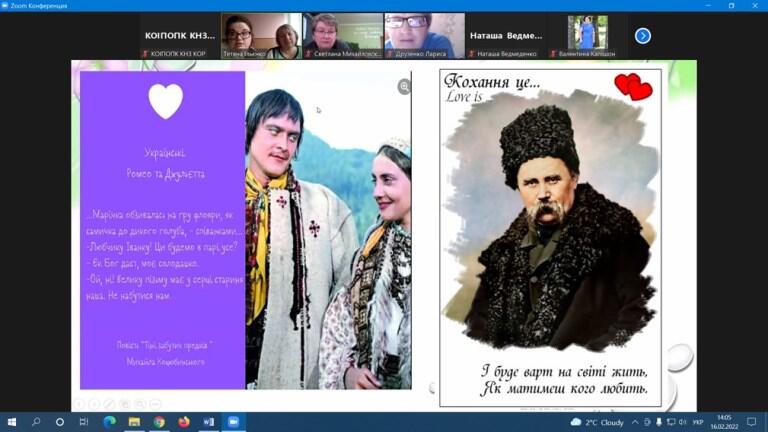Click the 'Zoom Конференция' window title

point(39,5)
